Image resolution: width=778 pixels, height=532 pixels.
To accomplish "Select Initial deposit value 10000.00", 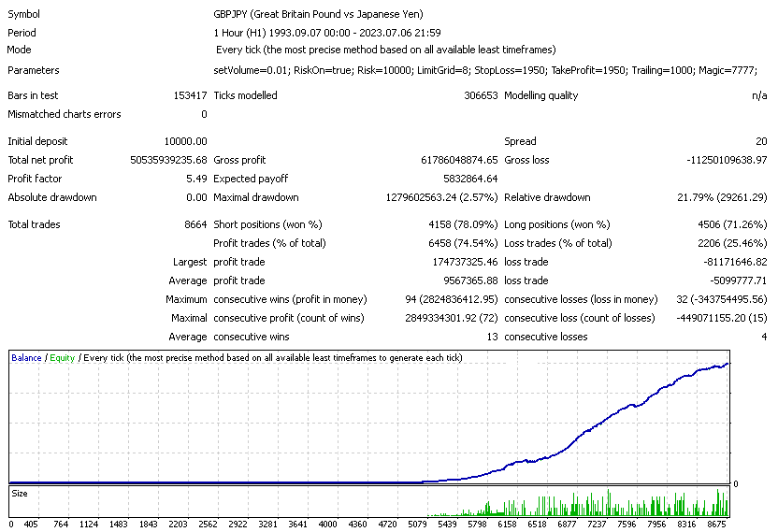I will [185, 141].
